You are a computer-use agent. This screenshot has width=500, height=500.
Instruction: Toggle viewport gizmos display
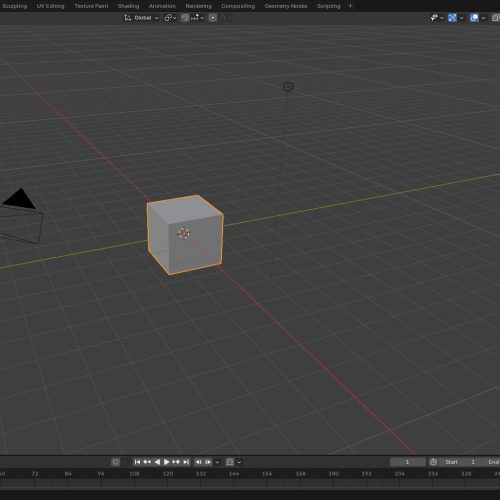452,18
